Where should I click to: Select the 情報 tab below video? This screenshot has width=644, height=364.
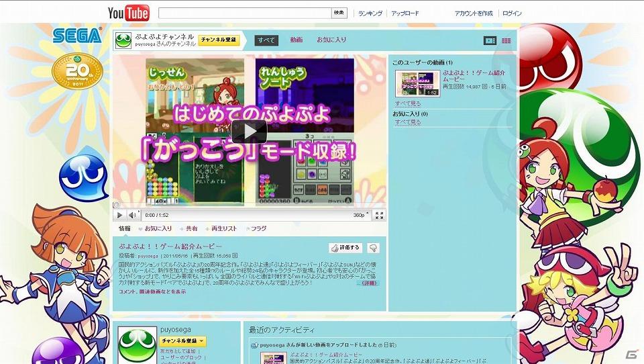click(x=125, y=228)
